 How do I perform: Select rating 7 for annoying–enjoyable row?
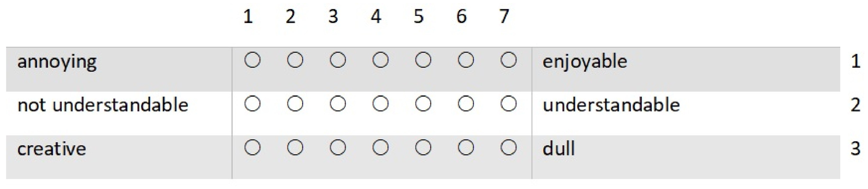[508, 60]
